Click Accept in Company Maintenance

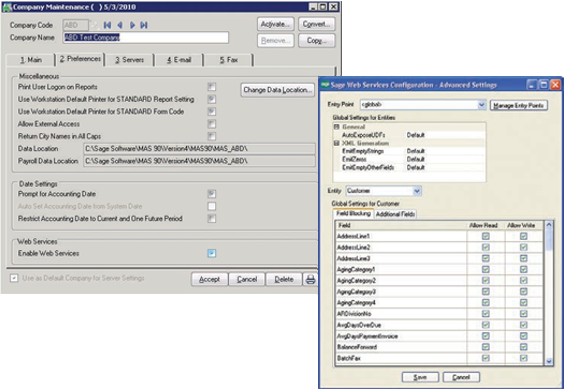pyautogui.click(x=209, y=279)
